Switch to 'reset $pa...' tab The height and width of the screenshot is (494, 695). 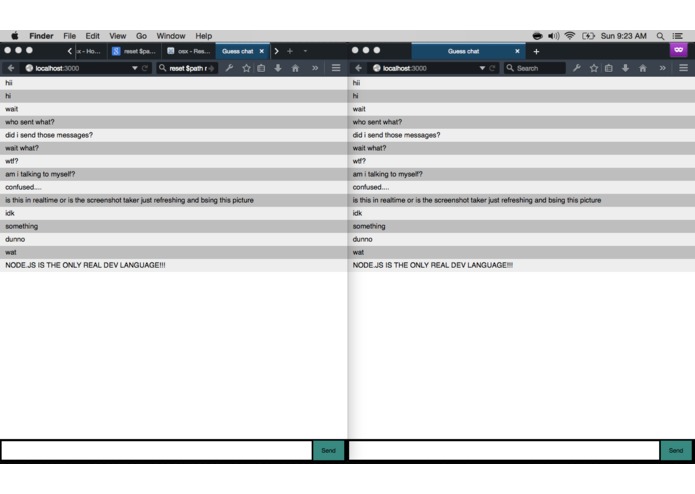pyautogui.click(x=134, y=51)
